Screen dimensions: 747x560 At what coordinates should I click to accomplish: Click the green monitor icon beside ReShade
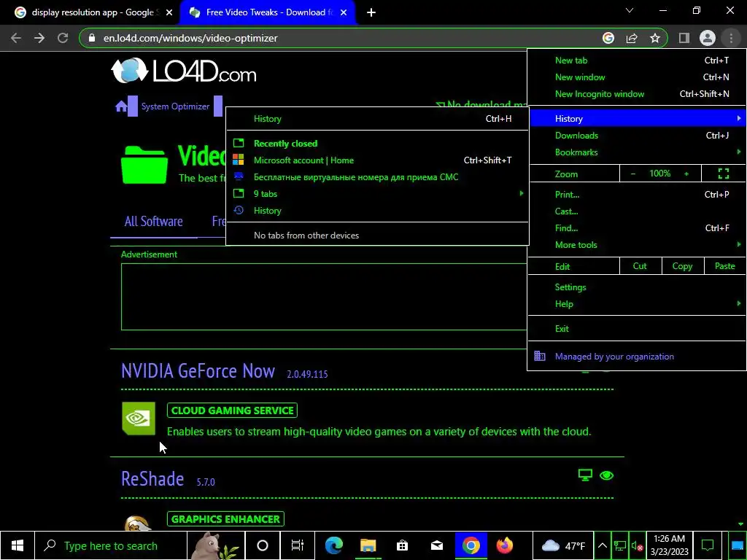(x=585, y=475)
